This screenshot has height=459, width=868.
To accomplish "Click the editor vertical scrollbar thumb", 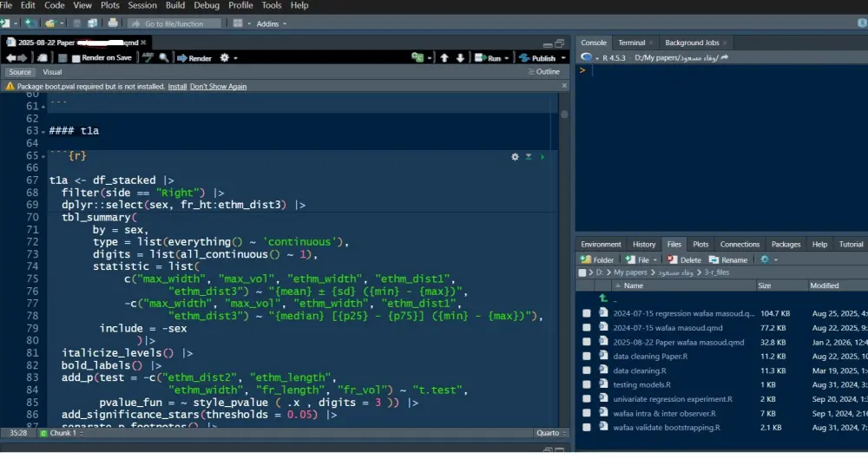I will tap(564, 115).
